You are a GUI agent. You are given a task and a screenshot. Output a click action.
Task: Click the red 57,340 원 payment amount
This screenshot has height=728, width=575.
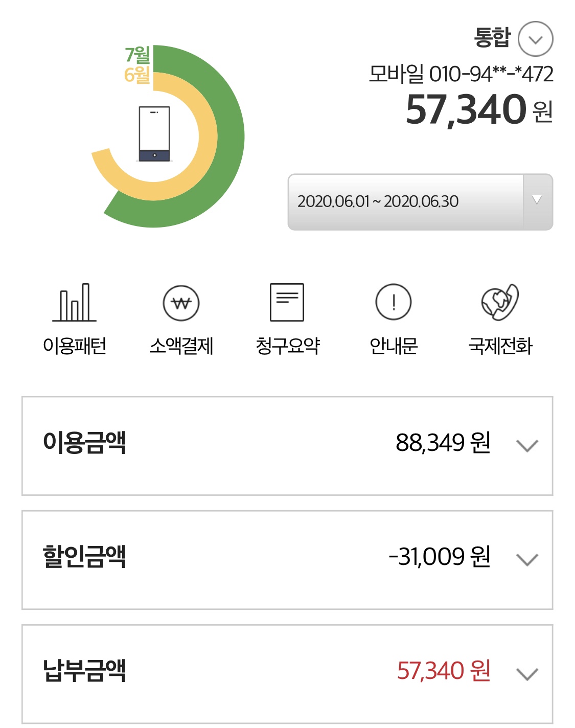pos(444,670)
